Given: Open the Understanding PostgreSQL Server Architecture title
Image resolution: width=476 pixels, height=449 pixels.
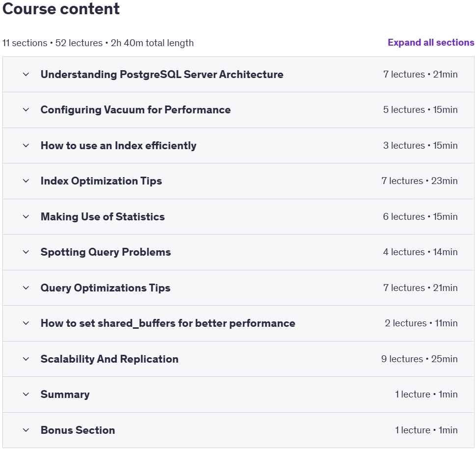Looking at the screenshot, I should coord(162,75).
